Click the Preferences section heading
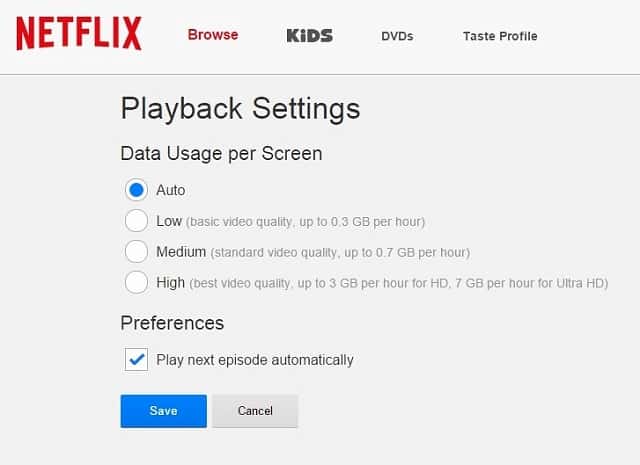Image resolution: width=640 pixels, height=465 pixels. point(172,324)
